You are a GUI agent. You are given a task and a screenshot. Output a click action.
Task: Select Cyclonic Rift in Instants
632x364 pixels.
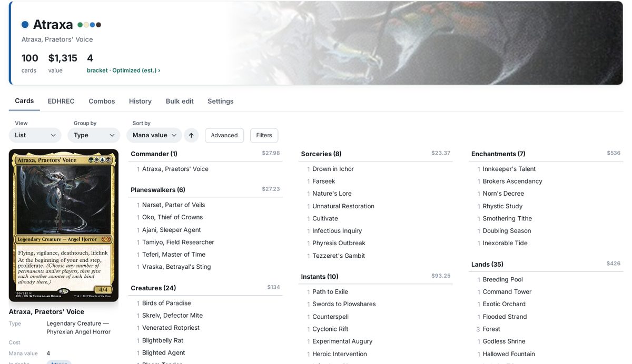330,329
